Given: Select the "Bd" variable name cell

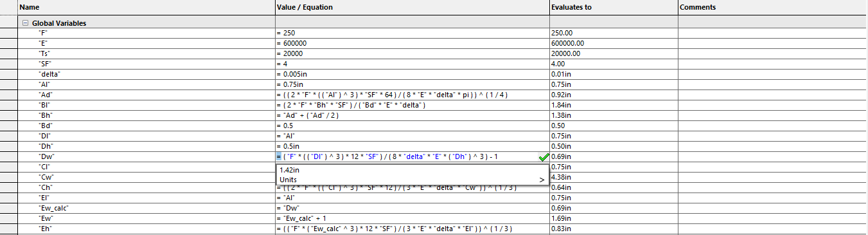Looking at the screenshot, I should tap(146, 126).
